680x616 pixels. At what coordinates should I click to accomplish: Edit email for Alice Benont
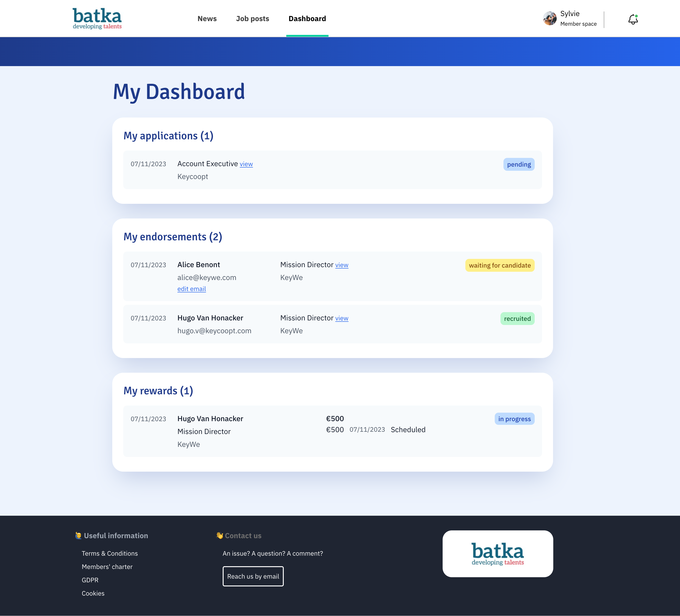click(x=191, y=289)
